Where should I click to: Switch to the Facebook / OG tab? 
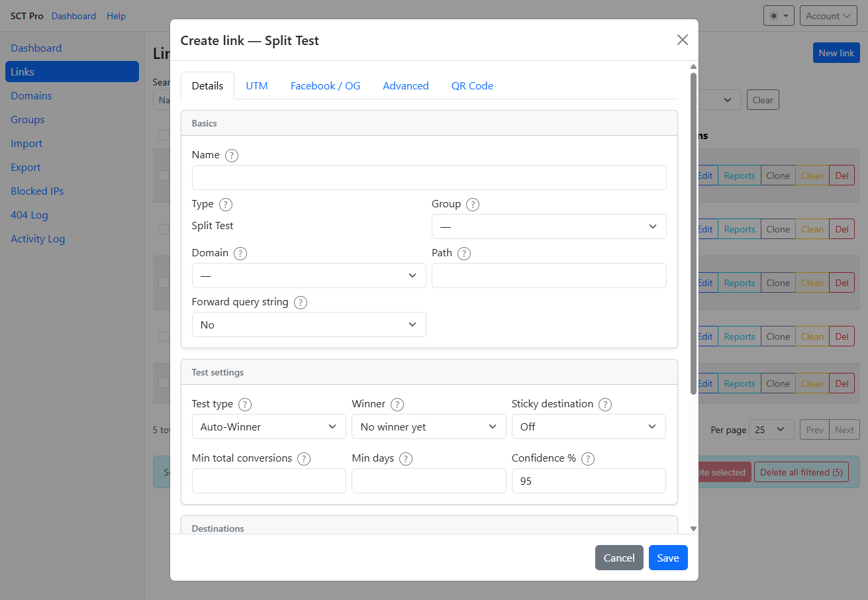point(326,85)
